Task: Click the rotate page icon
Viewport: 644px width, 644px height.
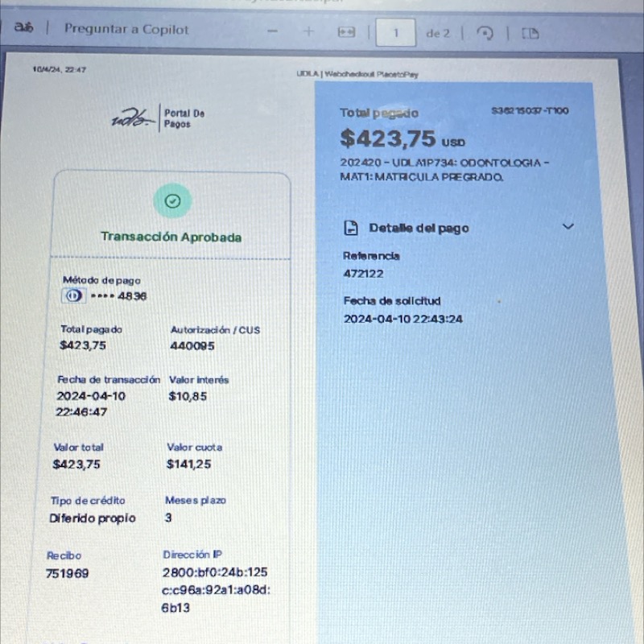Action: 485,33
